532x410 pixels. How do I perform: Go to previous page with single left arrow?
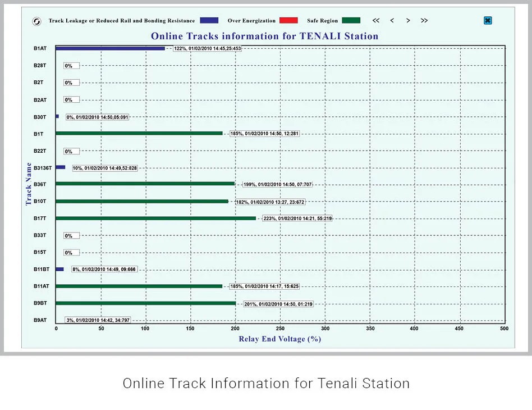[392, 20]
